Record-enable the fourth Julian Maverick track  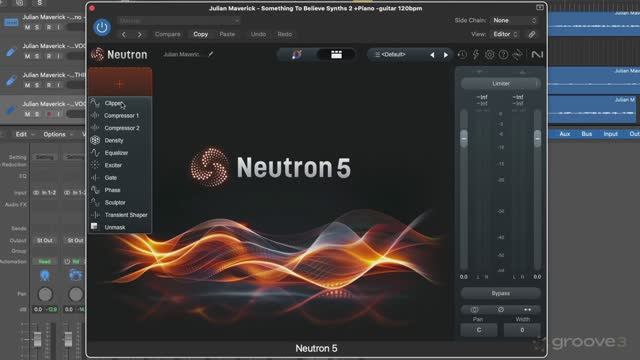49,114
